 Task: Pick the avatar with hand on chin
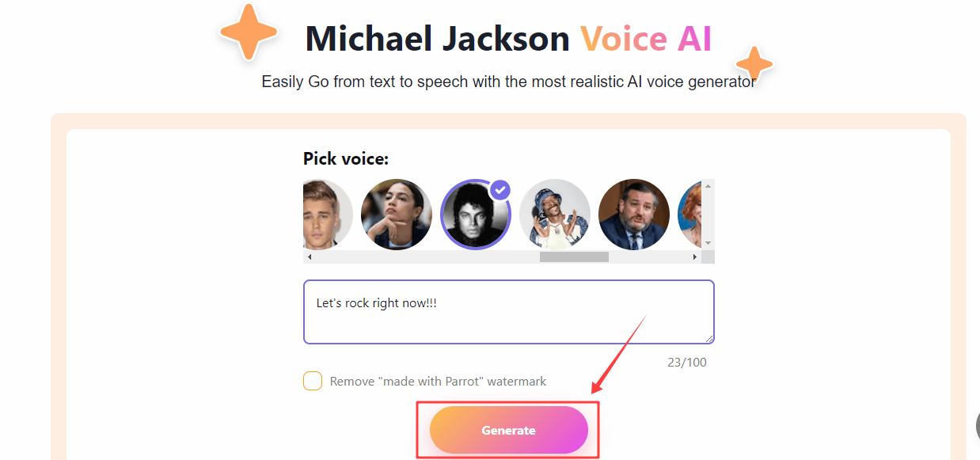coord(396,215)
